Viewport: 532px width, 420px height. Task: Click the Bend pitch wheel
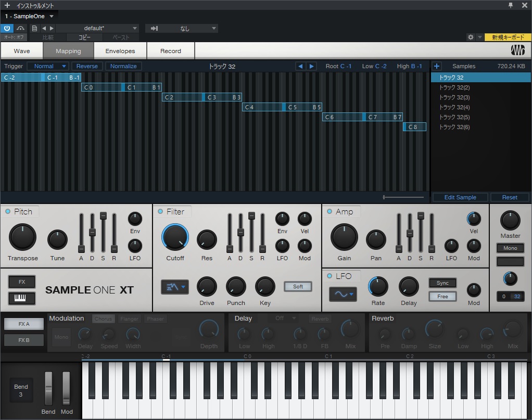(x=48, y=388)
